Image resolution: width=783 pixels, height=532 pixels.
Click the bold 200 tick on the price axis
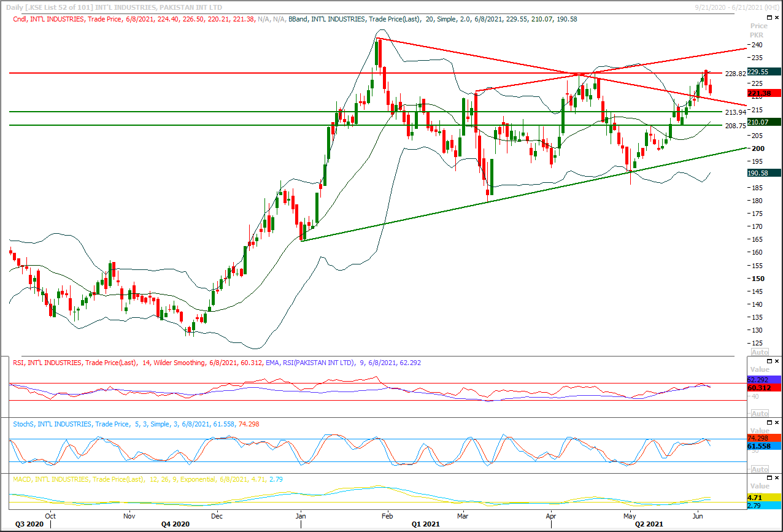757,148
